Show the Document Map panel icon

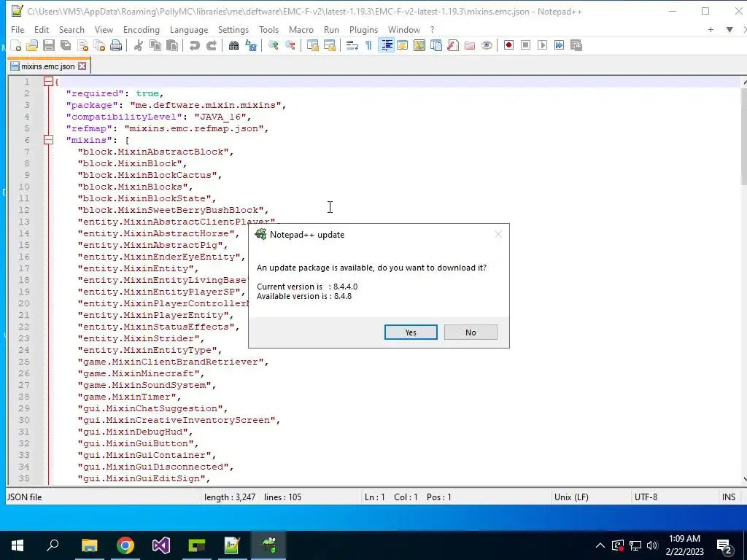point(419,45)
